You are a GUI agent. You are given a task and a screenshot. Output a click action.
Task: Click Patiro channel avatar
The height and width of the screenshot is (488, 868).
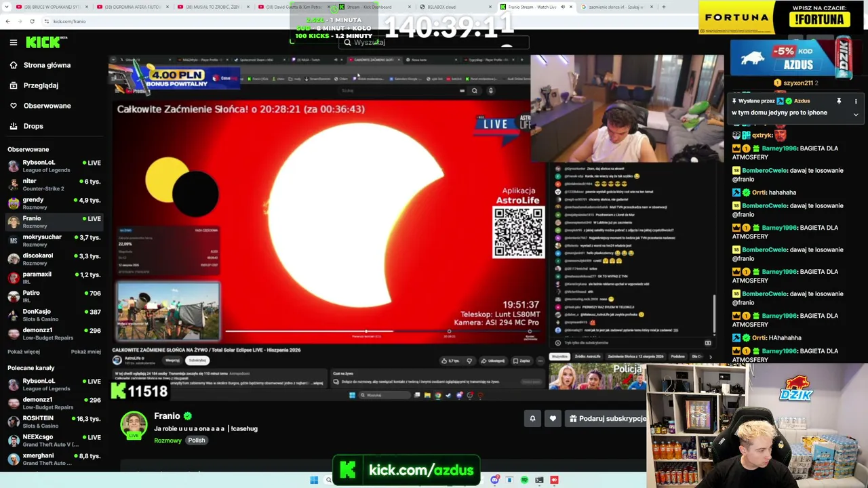[14, 296]
